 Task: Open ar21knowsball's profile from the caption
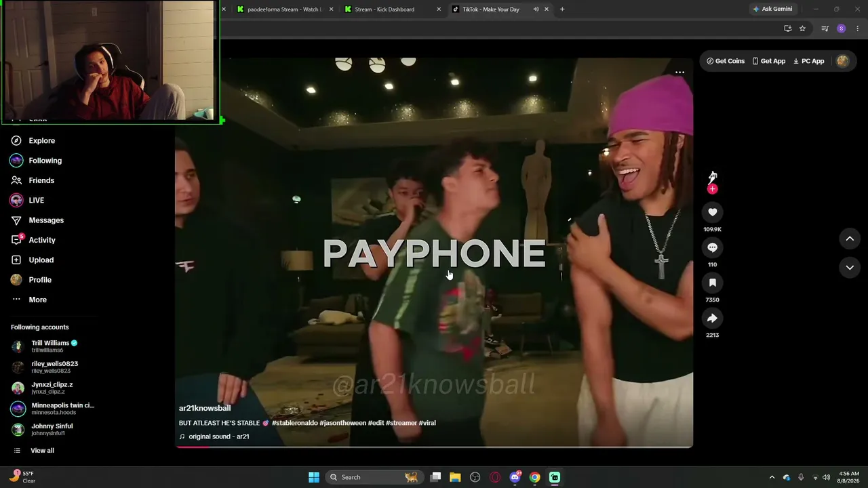(x=205, y=408)
